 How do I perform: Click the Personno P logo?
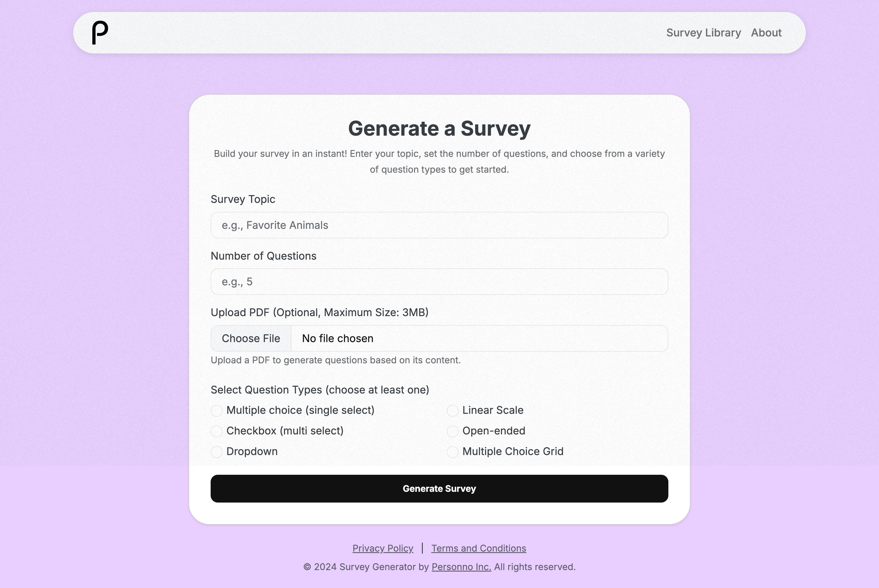click(x=100, y=33)
